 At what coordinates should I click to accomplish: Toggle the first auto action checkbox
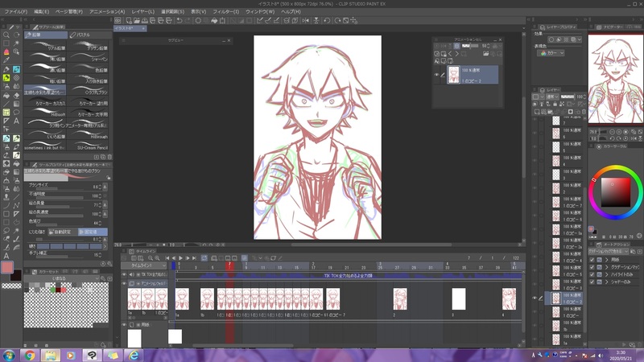click(x=592, y=259)
